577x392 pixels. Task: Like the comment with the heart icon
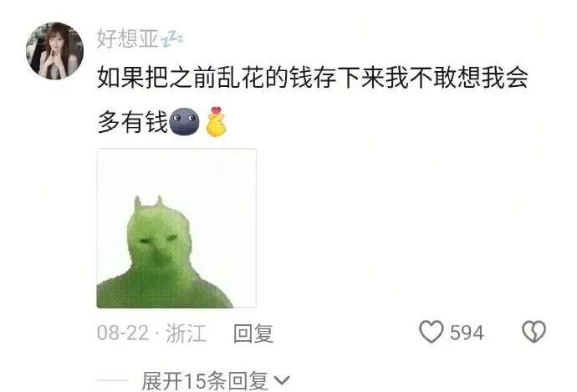click(x=431, y=332)
